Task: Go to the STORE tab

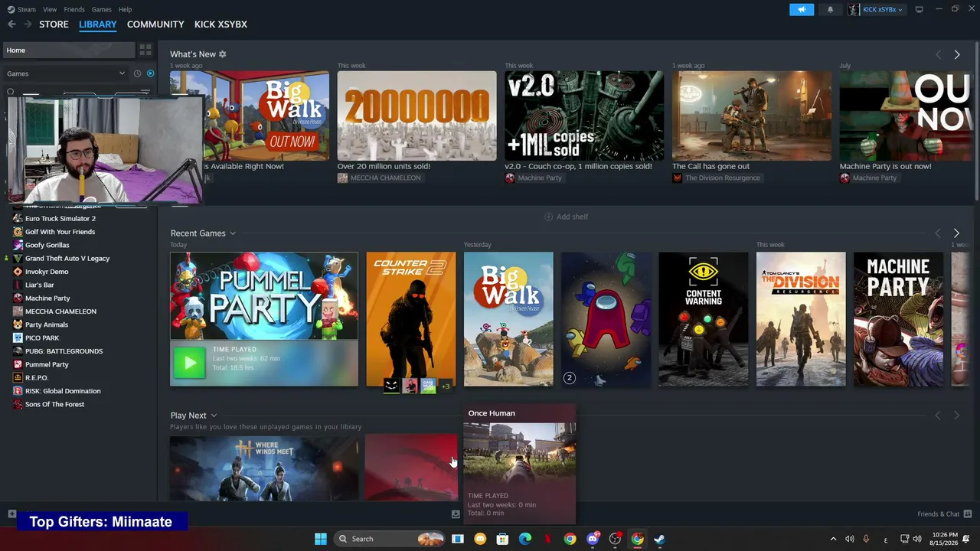Action: 54,24
